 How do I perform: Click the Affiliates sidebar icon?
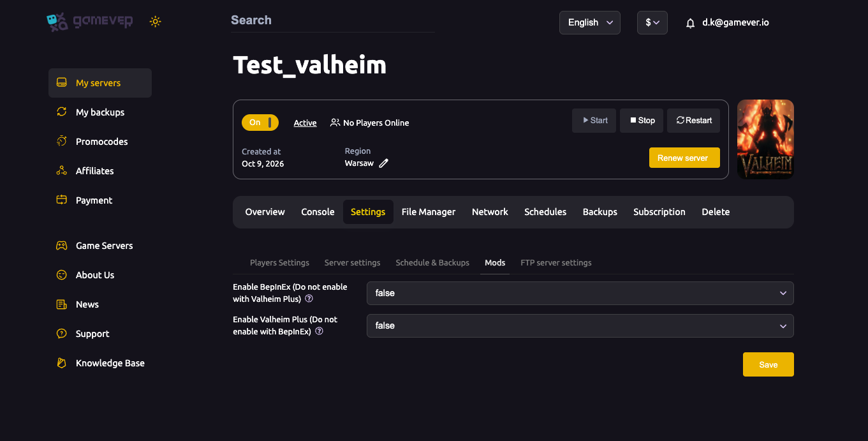pyautogui.click(x=62, y=170)
